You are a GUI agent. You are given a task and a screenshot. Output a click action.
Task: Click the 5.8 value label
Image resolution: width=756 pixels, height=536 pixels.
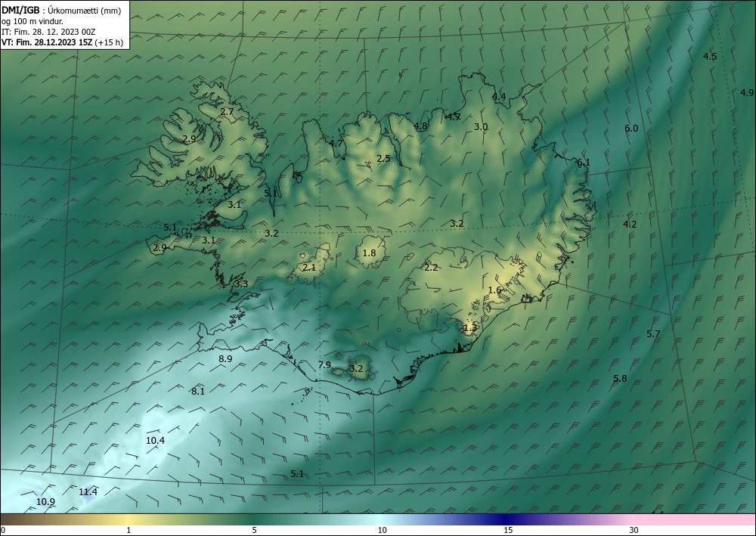[x=620, y=379]
